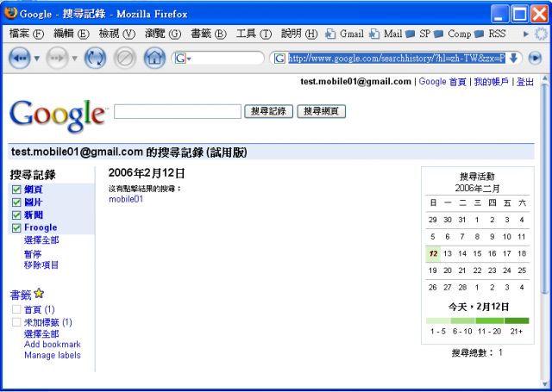Open the Forward button history dropdown arrow
Screen dimensions: 552x392
(74, 59)
